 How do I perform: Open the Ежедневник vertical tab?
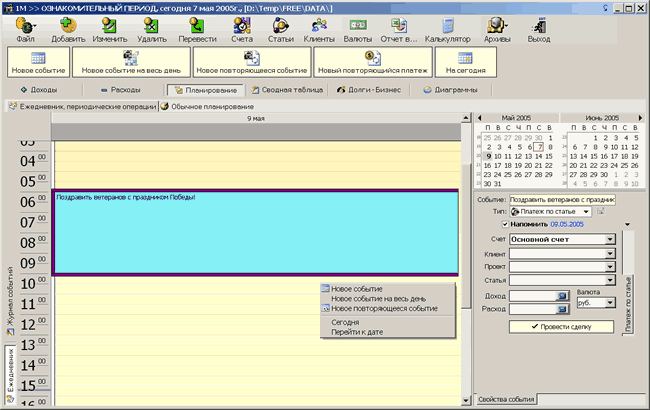tap(10, 375)
